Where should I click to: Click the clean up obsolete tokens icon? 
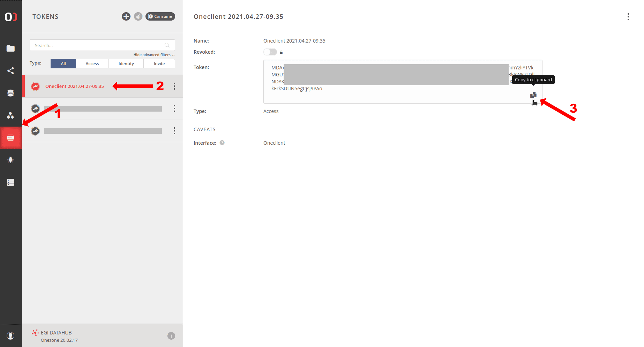coord(138,16)
